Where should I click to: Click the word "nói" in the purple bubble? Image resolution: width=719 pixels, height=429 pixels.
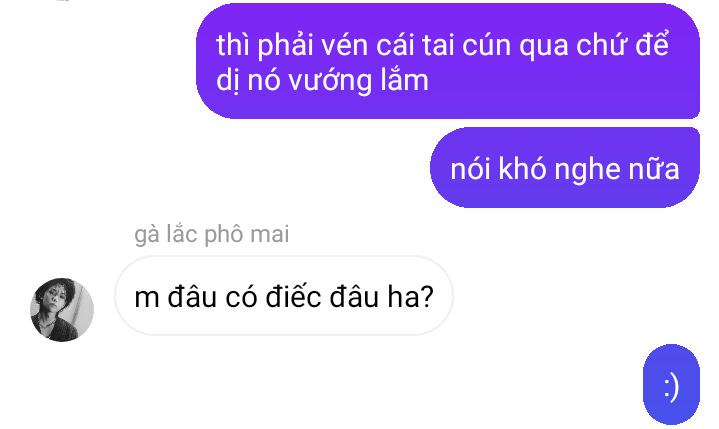tap(470, 169)
